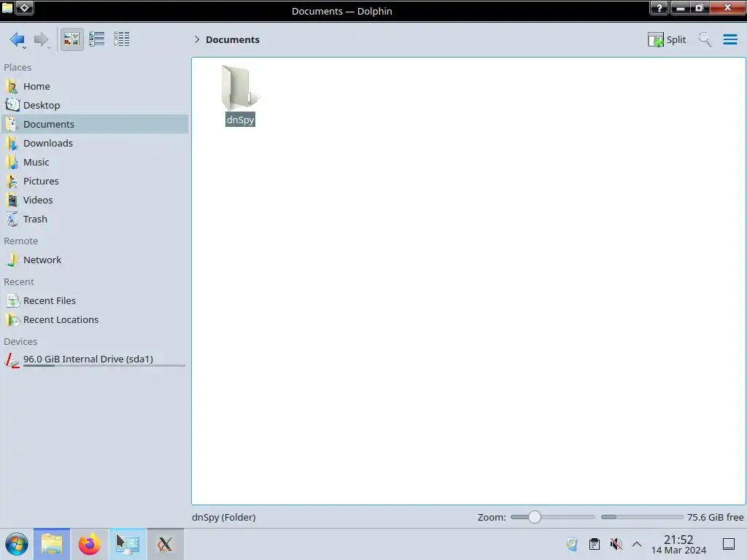Image resolution: width=747 pixels, height=560 pixels.
Task: Open Home in Places panel
Action: [x=95, y=86]
